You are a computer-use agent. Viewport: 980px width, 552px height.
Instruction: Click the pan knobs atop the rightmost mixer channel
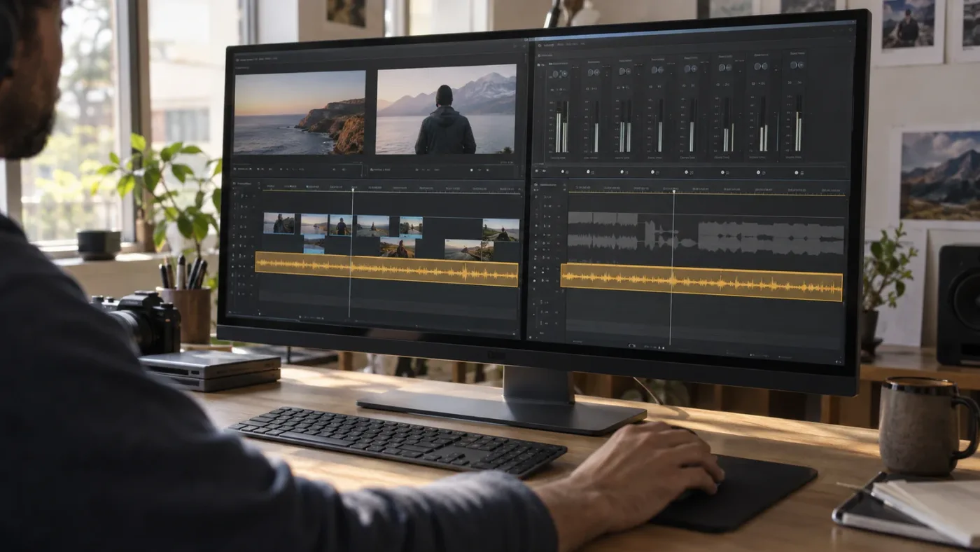coord(797,65)
